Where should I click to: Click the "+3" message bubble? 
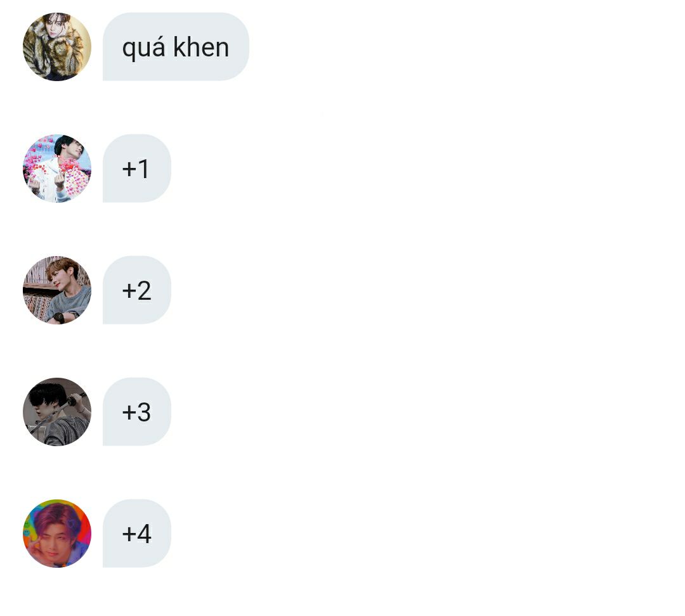(137, 412)
